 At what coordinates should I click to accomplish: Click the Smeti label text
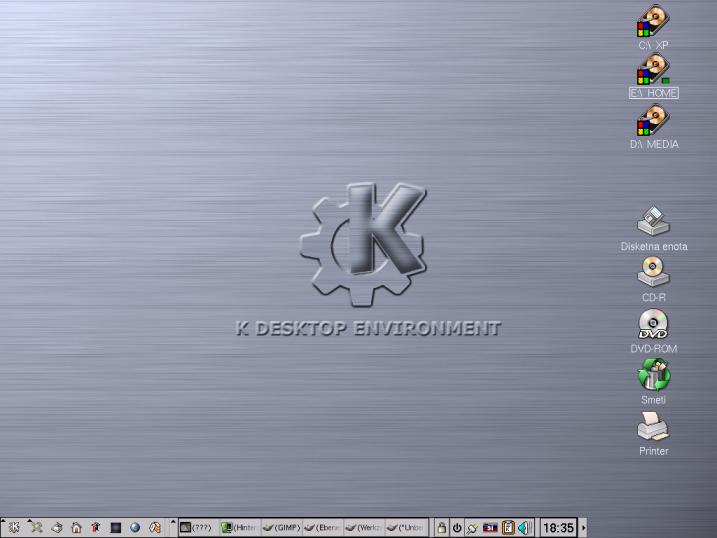(x=653, y=400)
